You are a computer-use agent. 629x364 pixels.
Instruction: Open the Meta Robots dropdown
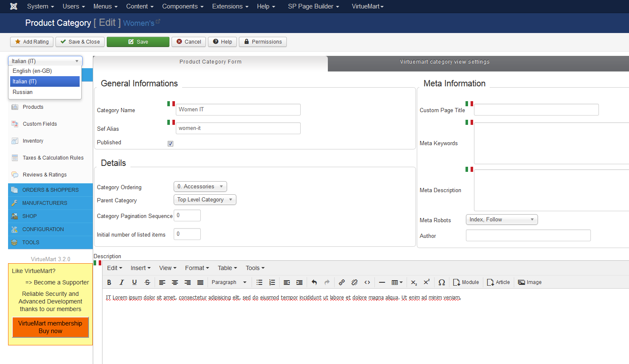[502, 220]
